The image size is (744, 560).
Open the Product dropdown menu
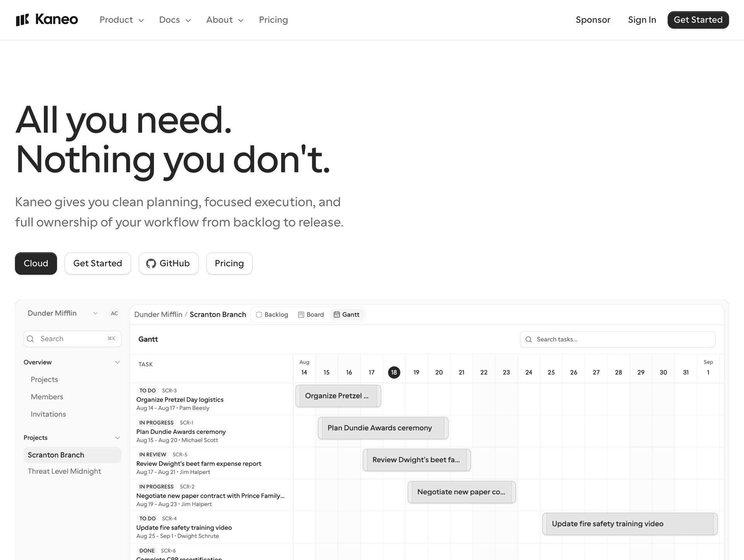coord(122,20)
